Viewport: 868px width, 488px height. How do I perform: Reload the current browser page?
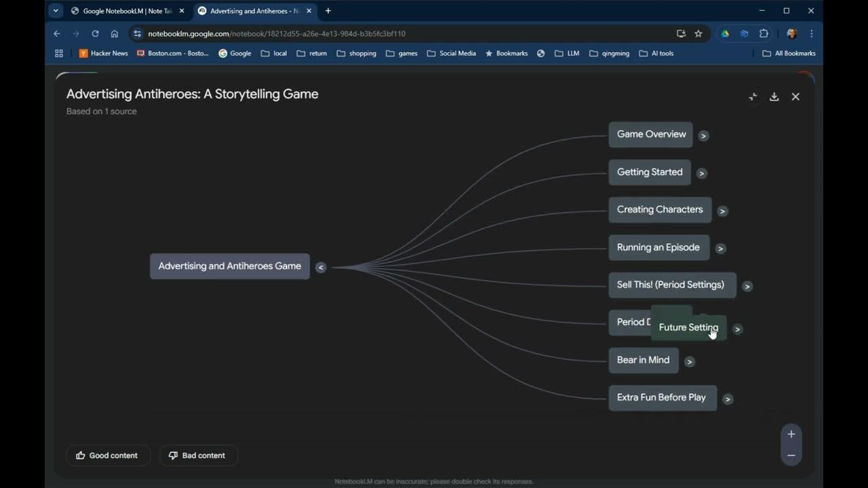95,33
